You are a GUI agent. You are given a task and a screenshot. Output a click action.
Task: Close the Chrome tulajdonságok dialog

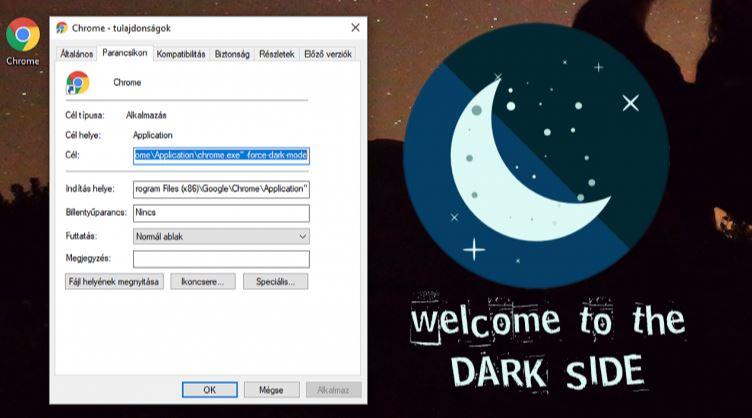pos(355,28)
